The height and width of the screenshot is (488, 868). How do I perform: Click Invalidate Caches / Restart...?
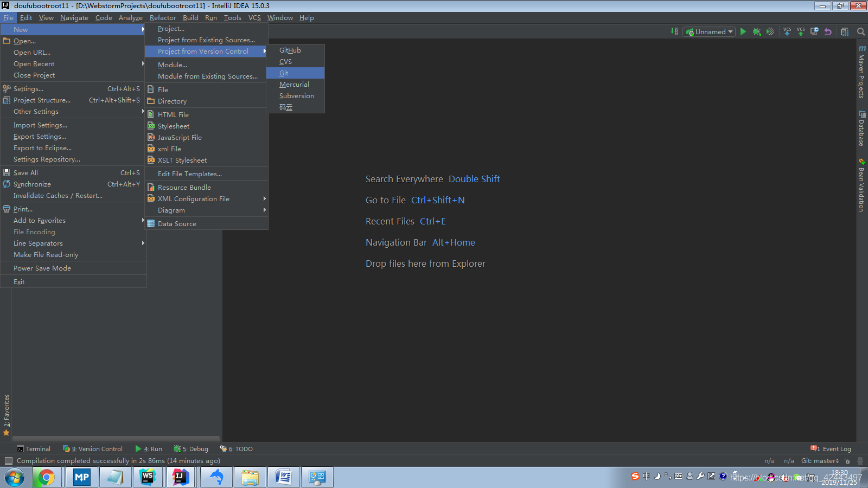[73, 196]
